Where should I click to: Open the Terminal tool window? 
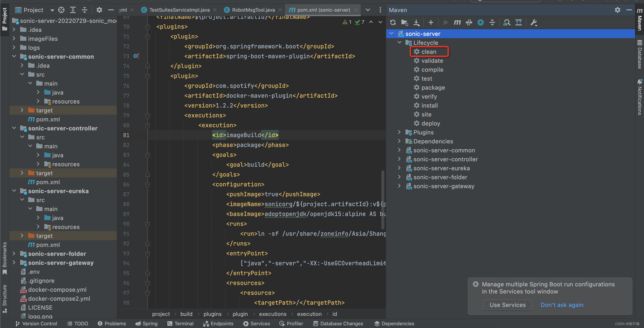click(181, 324)
